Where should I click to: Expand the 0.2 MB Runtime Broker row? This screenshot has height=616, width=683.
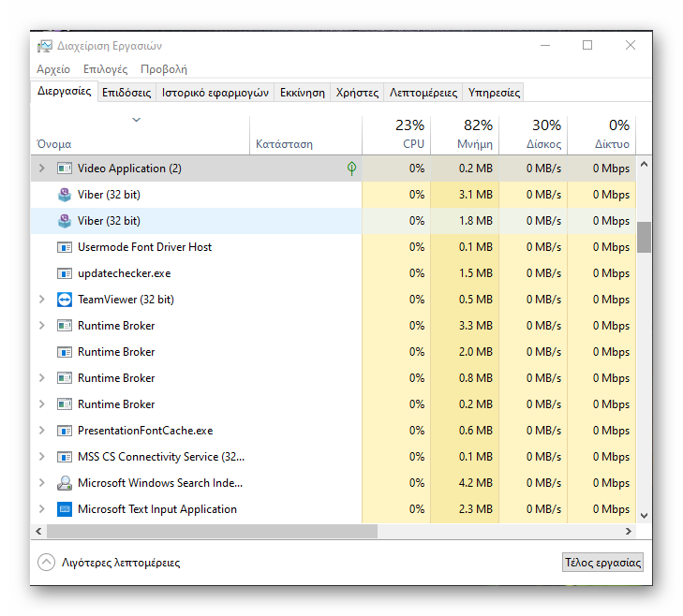pos(42,404)
